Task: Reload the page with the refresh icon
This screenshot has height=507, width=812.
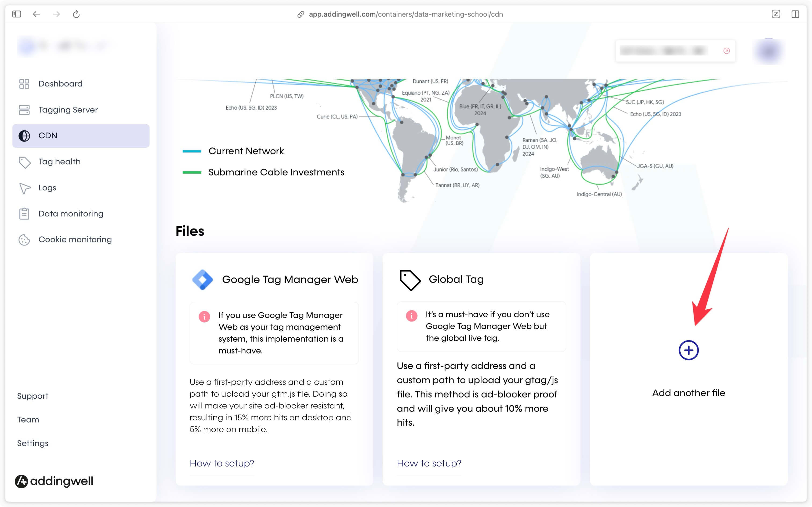Action: pos(76,14)
